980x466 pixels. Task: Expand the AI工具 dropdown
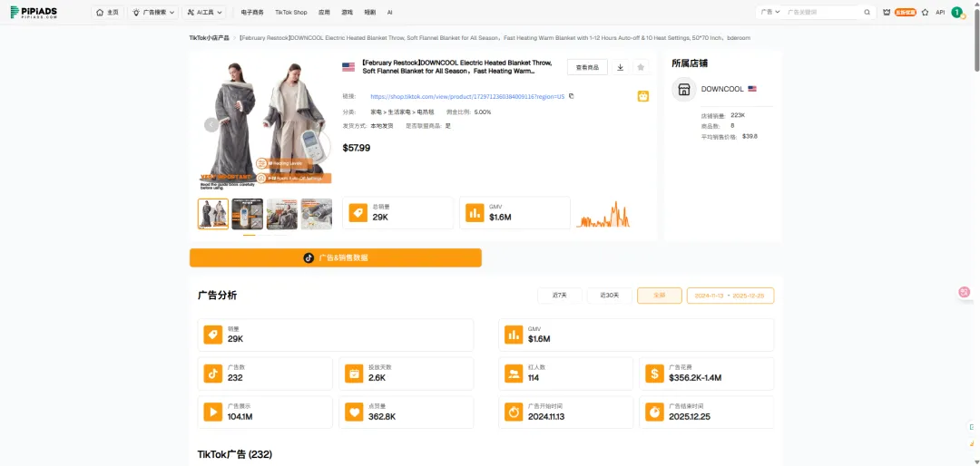(x=205, y=12)
